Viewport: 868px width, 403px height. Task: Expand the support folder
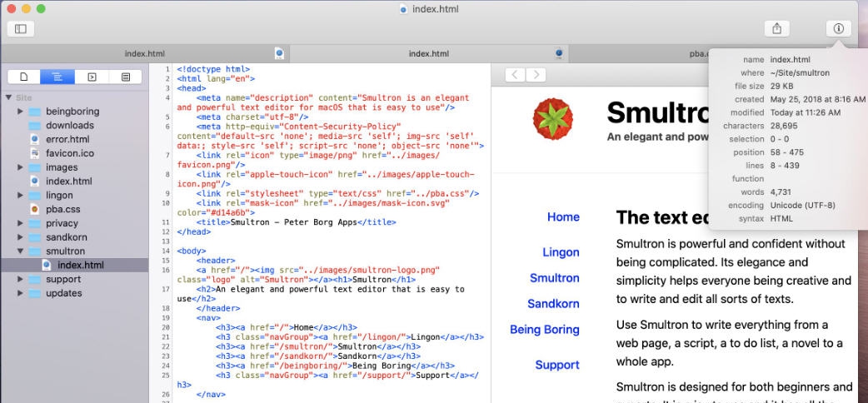pyautogui.click(x=21, y=279)
